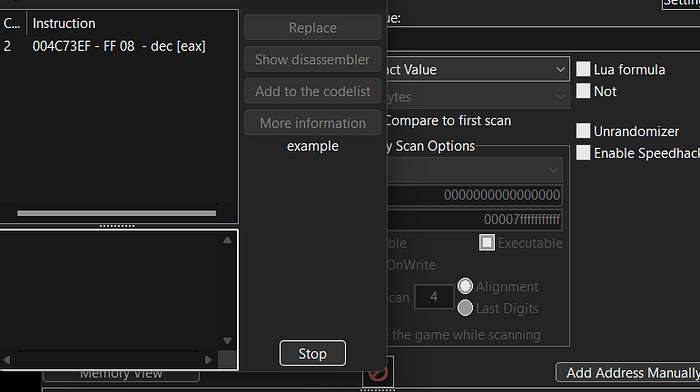
Task: Enable the Lua formula checkbox
Action: coord(583,69)
